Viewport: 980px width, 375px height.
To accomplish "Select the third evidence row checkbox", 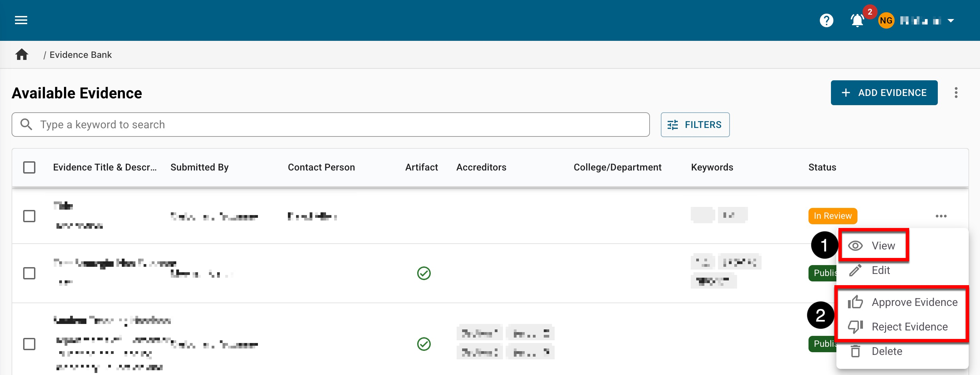I will (29, 344).
